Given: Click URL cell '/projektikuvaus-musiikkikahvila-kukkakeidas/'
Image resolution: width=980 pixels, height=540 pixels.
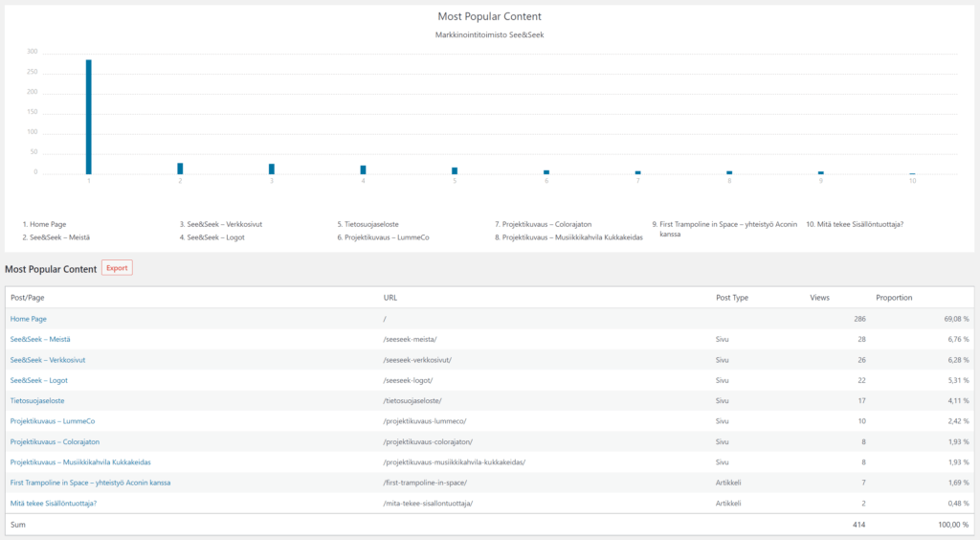Looking at the screenshot, I should [x=455, y=462].
